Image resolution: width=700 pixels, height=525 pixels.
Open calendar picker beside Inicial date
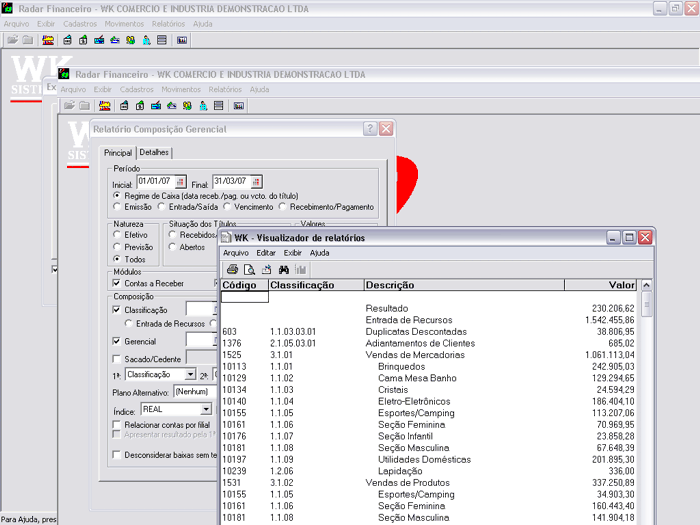(x=181, y=182)
